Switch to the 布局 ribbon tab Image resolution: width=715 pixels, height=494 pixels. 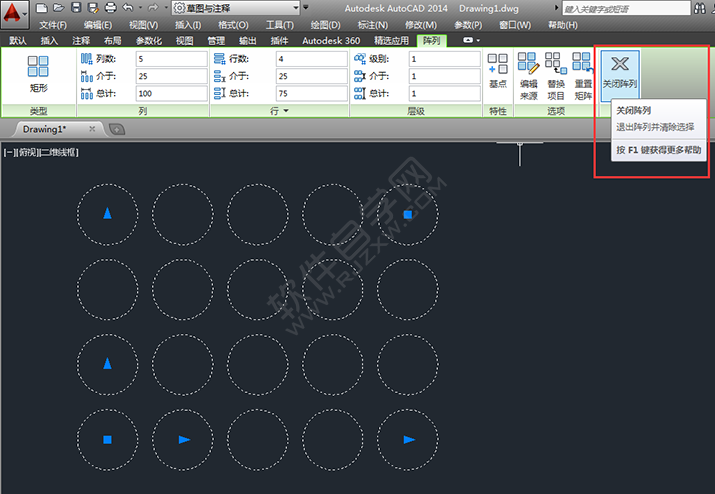point(112,41)
